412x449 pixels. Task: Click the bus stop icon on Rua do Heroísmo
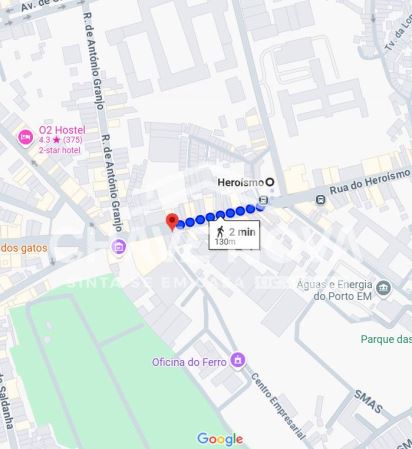click(320, 199)
